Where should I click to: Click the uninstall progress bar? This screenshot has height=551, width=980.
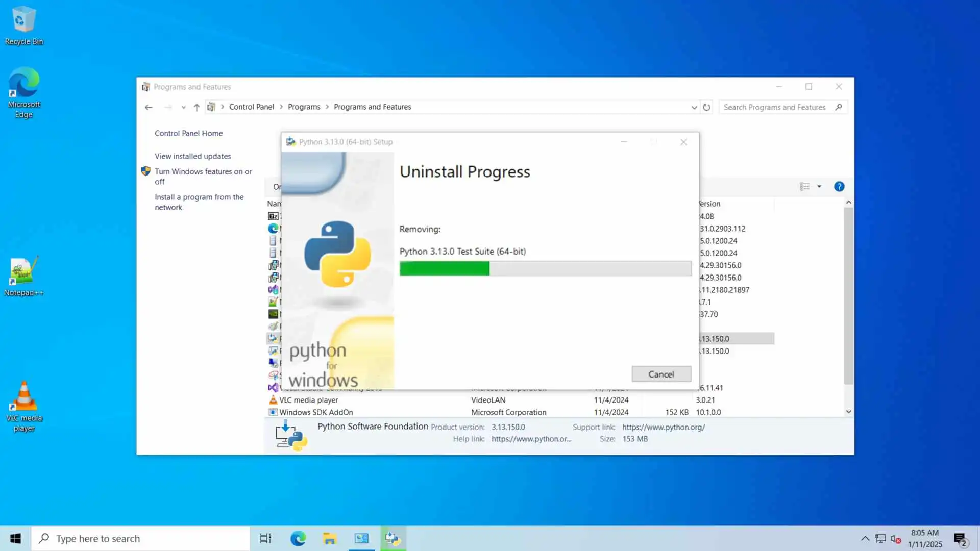(x=545, y=268)
